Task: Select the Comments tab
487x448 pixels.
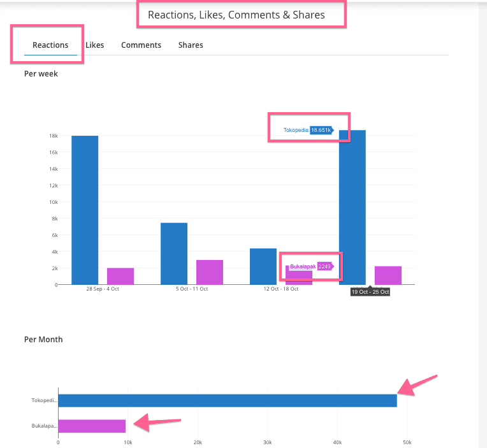Action: pyautogui.click(x=141, y=45)
